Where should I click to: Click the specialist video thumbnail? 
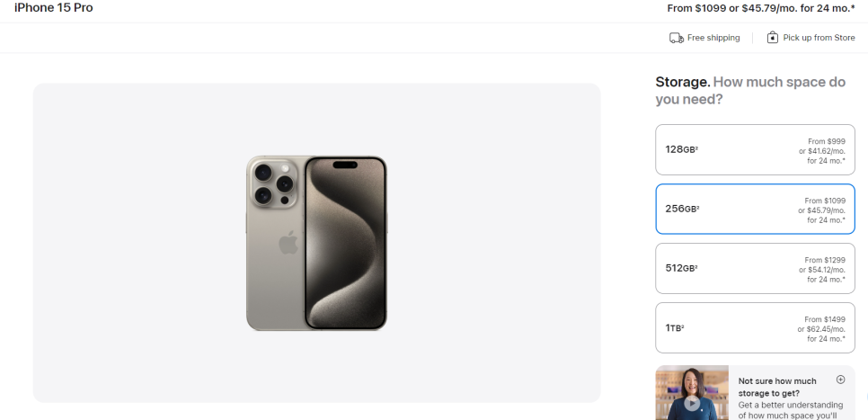click(x=692, y=392)
